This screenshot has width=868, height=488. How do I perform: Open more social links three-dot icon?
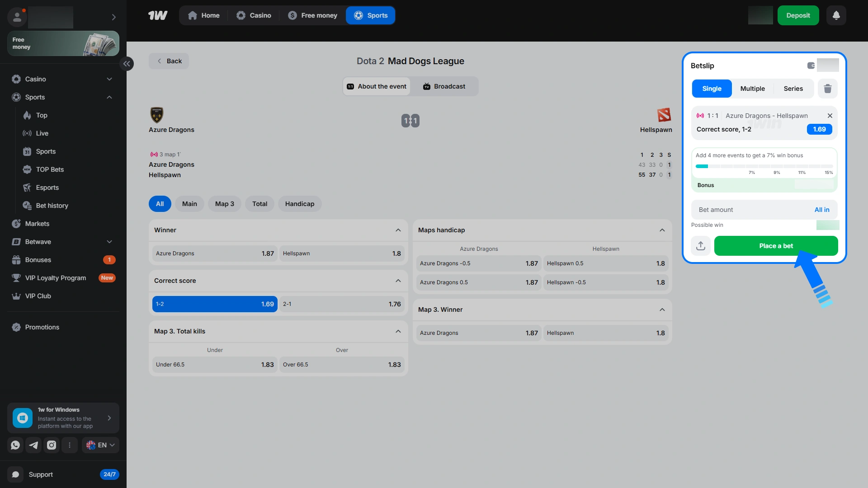click(70, 445)
